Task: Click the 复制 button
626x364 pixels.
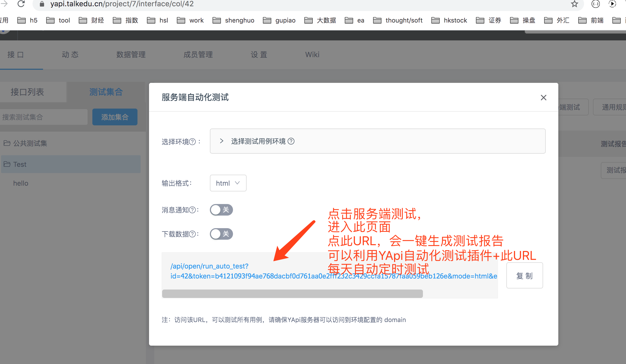Action: 525,275
